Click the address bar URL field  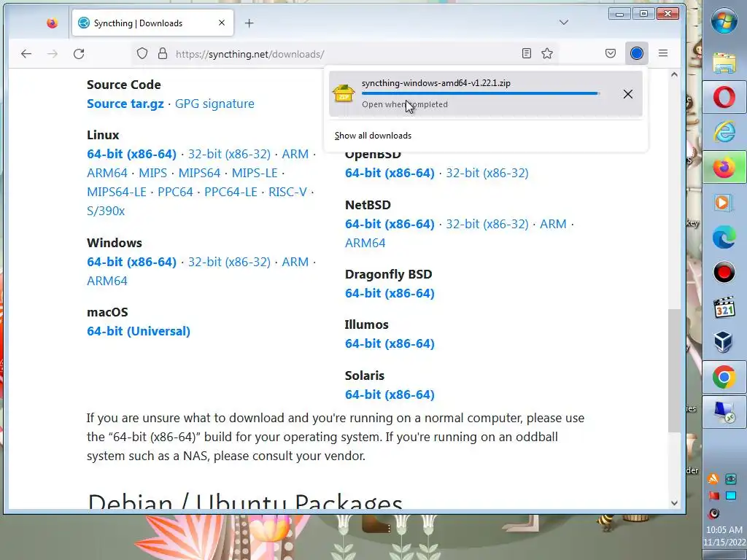345,54
